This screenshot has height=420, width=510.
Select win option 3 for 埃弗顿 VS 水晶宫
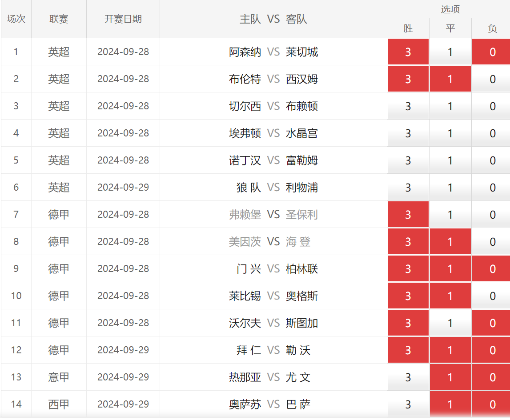click(408, 133)
